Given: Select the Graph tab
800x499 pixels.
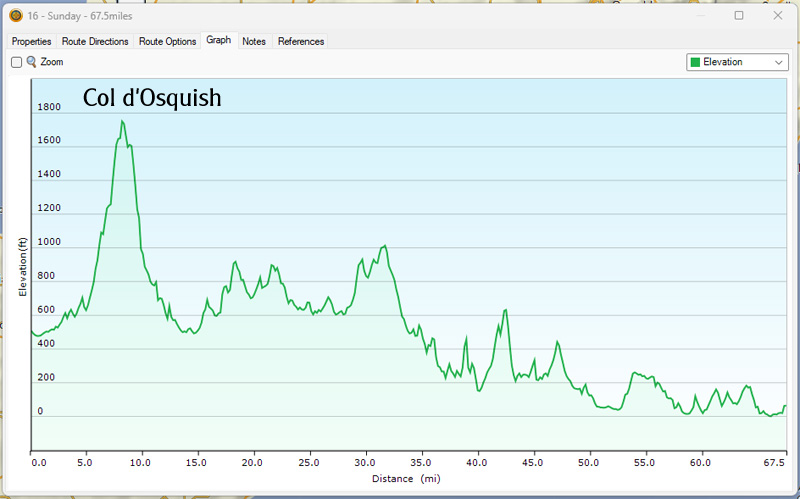Looking at the screenshot, I should coord(218,40).
